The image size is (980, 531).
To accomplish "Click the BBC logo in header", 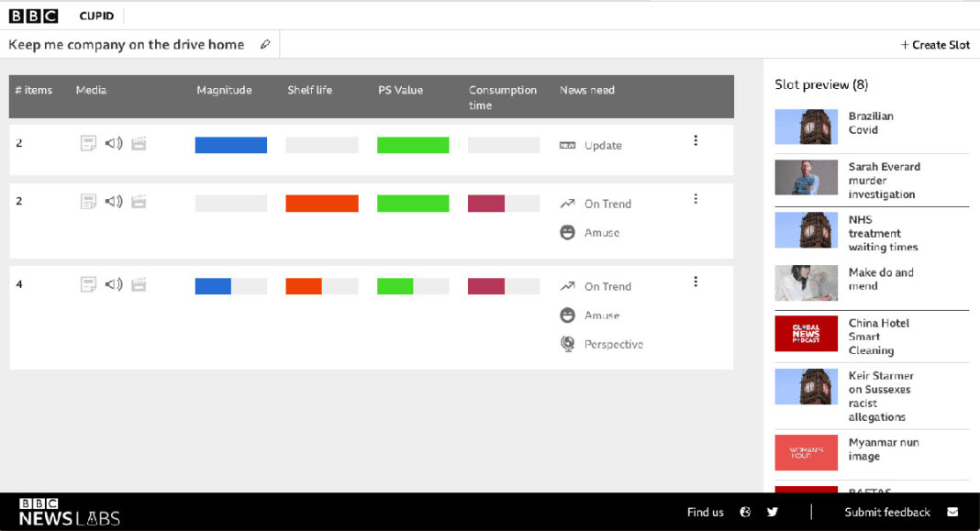I will [33, 16].
